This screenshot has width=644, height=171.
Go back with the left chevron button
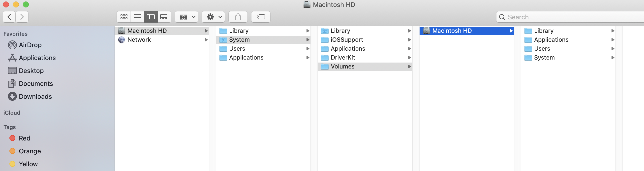pyautogui.click(x=9, y=17)
